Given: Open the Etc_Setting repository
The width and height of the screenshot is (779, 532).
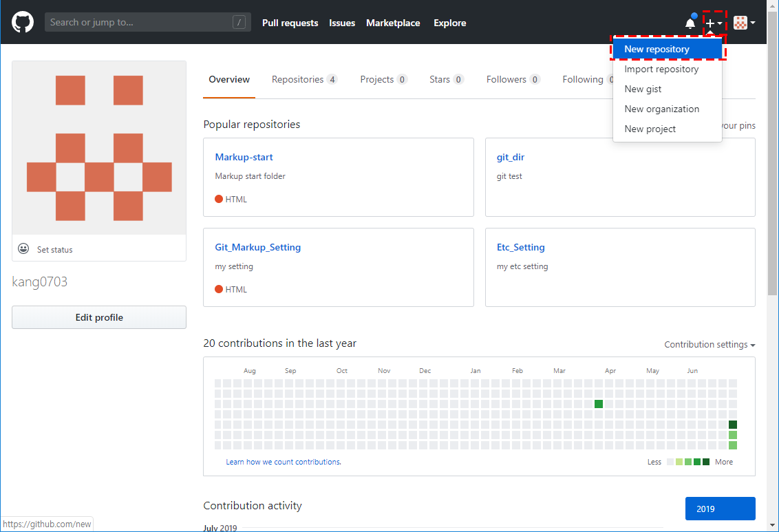Looking at the screenshot, I should 521,247.
